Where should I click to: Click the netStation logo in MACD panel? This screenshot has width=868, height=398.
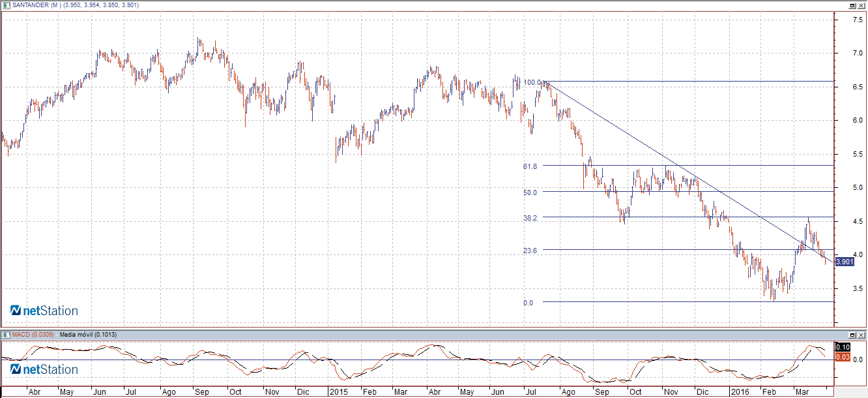coord(44,369)
